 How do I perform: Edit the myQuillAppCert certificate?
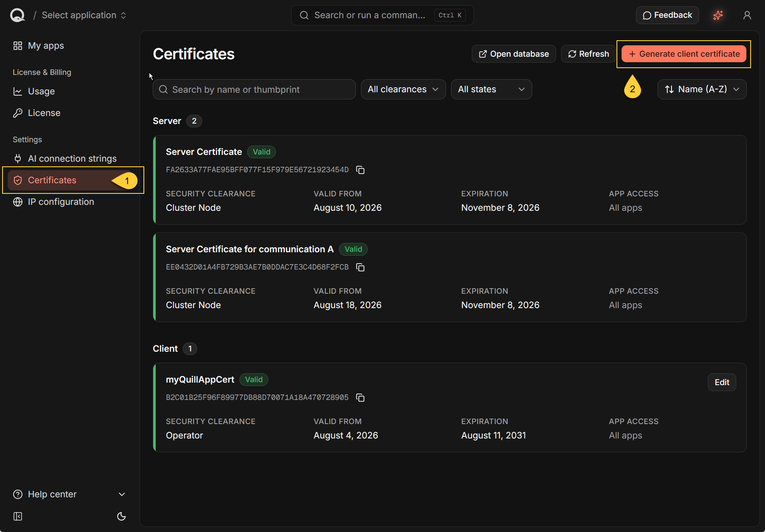pyautogui.click(x=722, y=382)
